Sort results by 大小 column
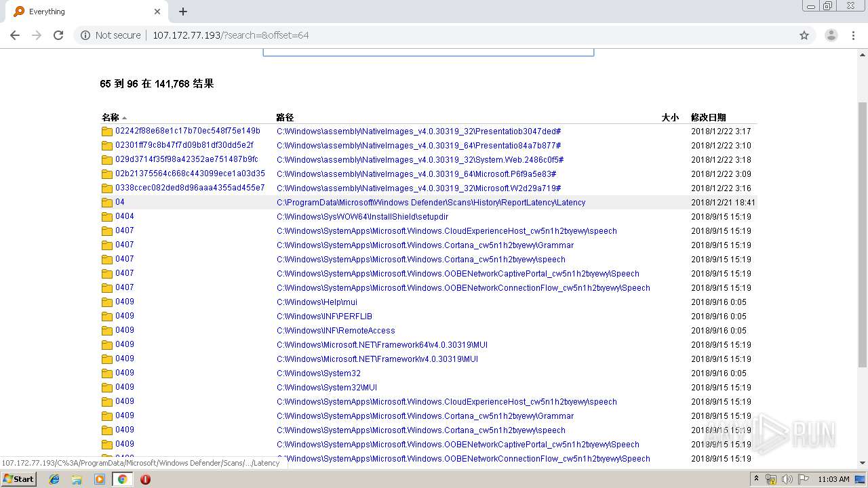Viewport: 868px width, 488px height. [x=670, y=117]
